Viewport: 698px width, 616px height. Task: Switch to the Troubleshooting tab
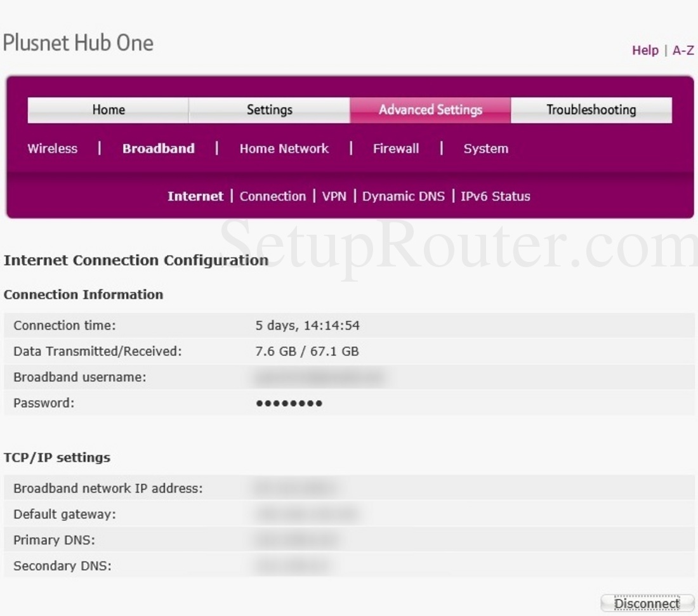(x=590, y=109)
